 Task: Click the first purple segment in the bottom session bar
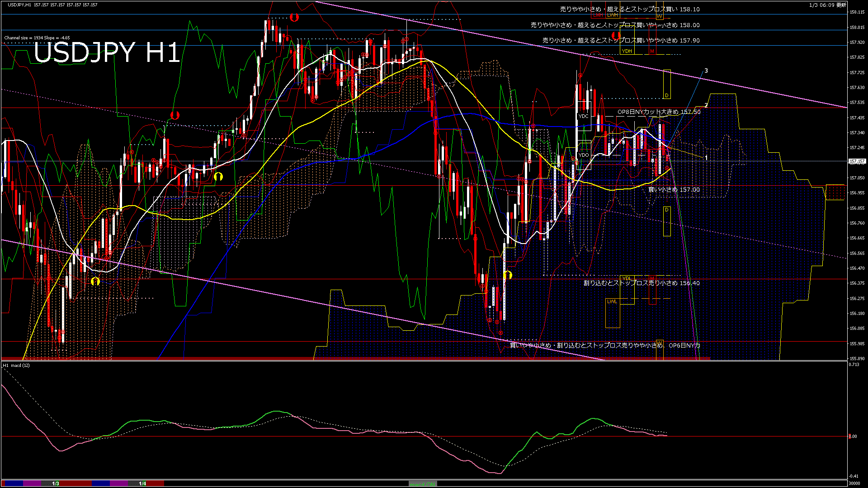32,483
